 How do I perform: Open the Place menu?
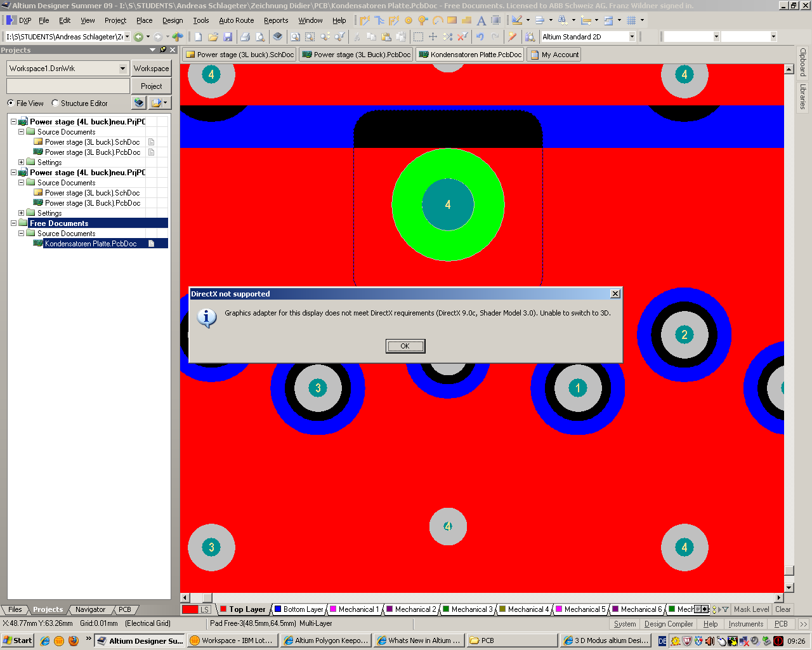coord(145,20)
